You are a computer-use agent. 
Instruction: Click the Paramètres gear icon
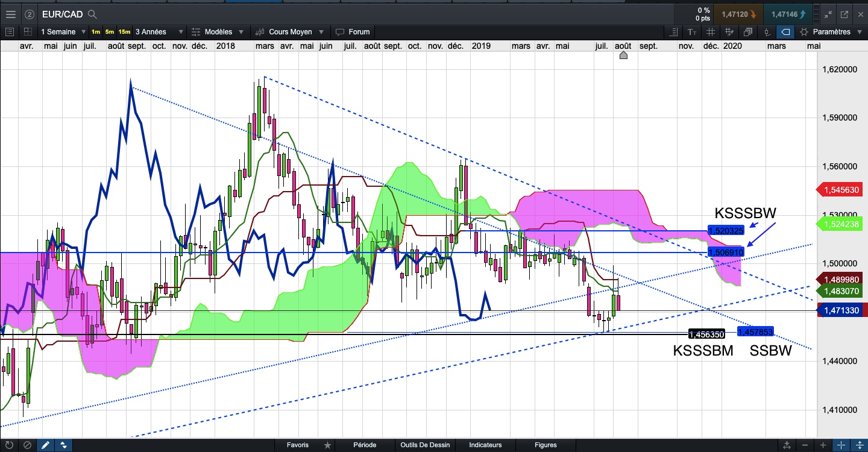tap(804, 32)
